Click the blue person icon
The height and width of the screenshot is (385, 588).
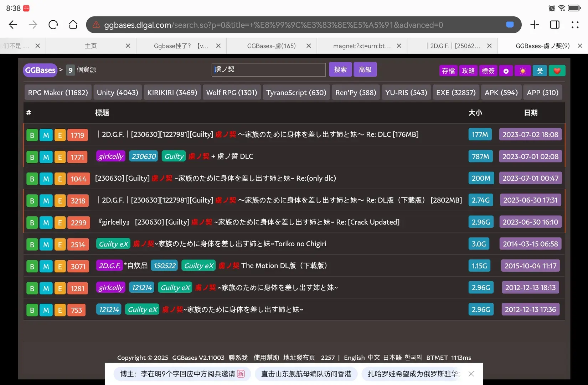point(540,71)
